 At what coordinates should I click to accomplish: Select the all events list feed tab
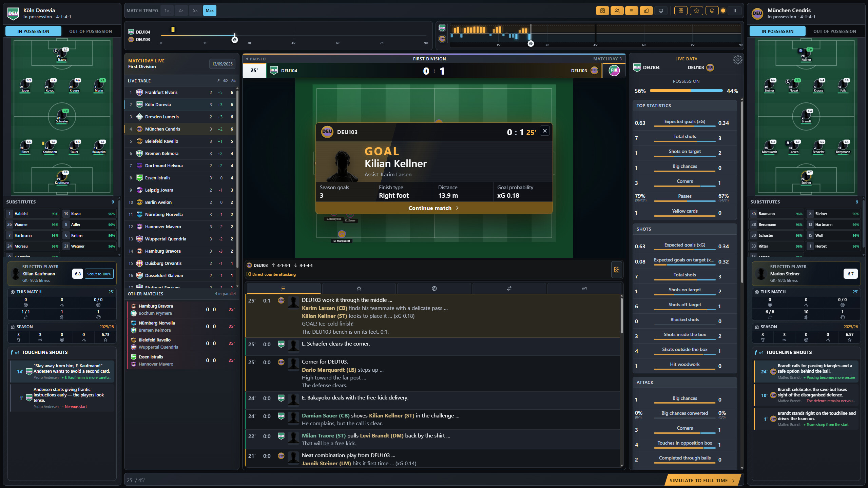(x=283, y=289)
